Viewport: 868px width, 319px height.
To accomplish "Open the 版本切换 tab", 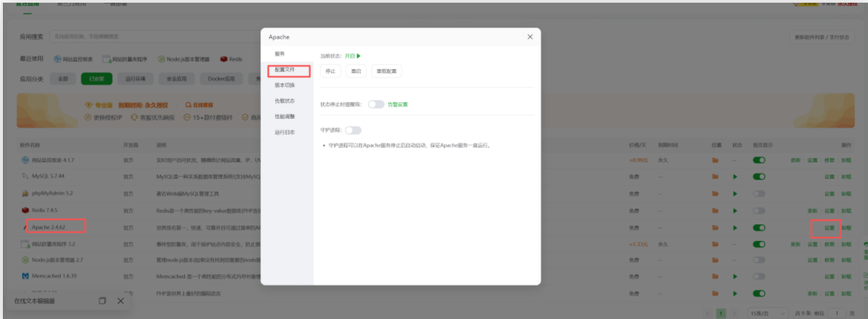I will (285, 86).
